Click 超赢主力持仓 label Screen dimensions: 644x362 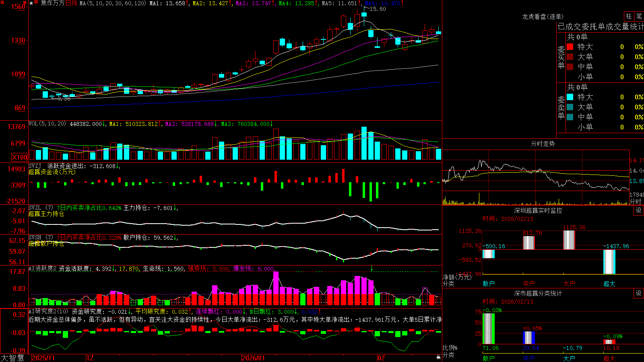click(46, 214)
